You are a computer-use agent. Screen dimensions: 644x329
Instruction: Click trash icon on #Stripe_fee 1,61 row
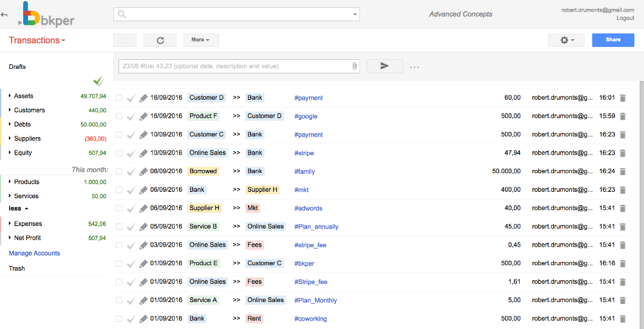623,282
